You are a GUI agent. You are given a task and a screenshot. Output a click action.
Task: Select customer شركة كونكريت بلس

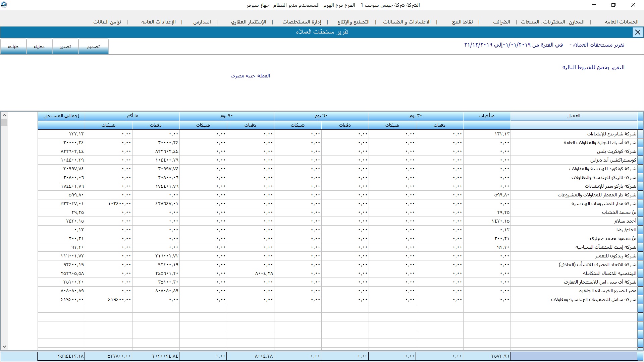574,151
